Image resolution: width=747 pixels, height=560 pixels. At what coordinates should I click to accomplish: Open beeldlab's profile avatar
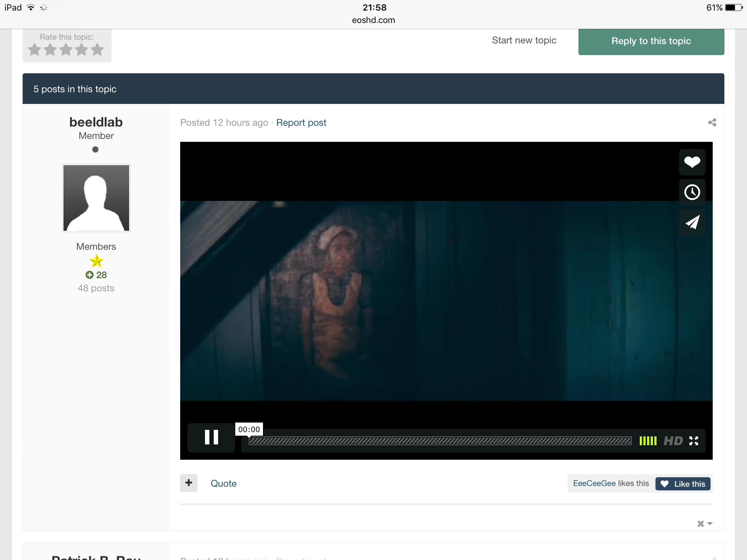click(96, 198)
